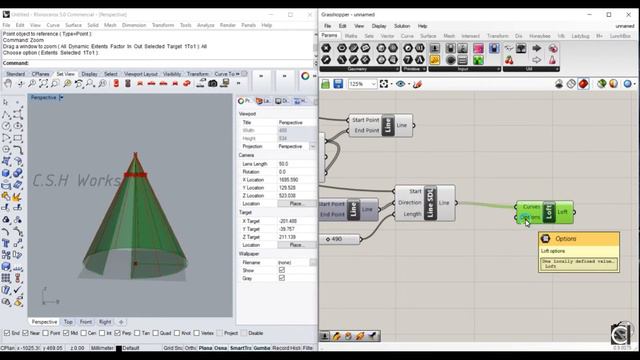The width and height of the screenshot is (640, 360).
Task: Enable the Quad osnap checkbox
Action: [x=156, y=333]
